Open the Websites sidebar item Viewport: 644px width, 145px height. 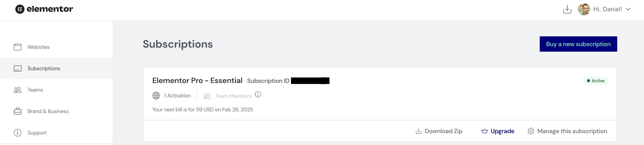tap(38, 47)
